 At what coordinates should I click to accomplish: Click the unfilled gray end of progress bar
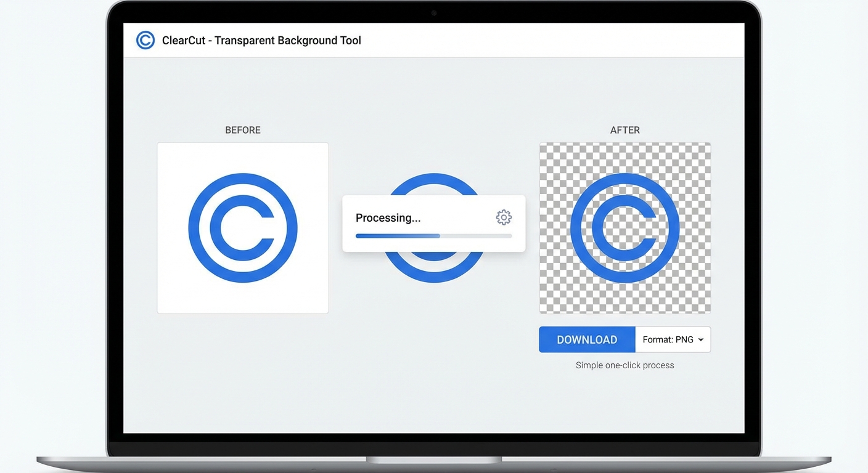(487, 236)
